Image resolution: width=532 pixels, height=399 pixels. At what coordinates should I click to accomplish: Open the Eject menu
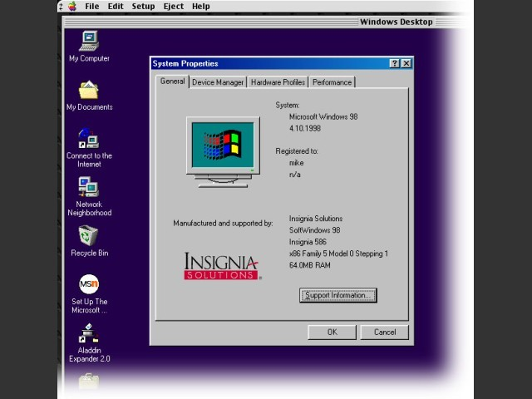(173, 6)
